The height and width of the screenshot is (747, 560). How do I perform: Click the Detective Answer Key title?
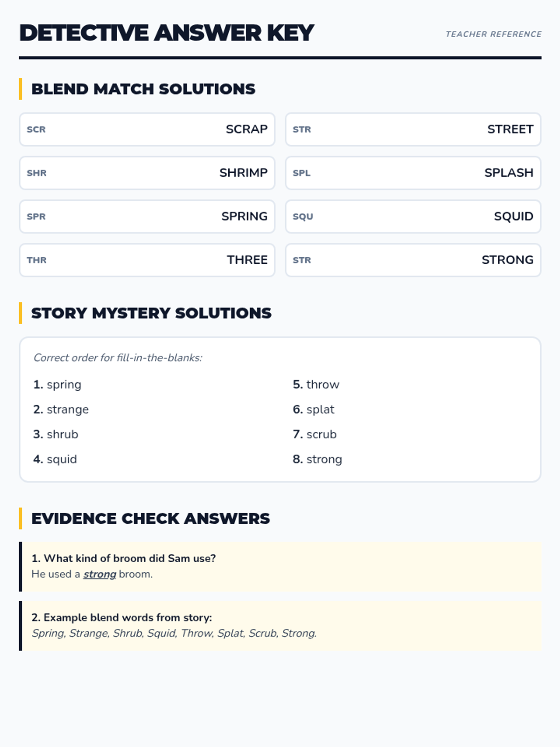tap(167, 33)
